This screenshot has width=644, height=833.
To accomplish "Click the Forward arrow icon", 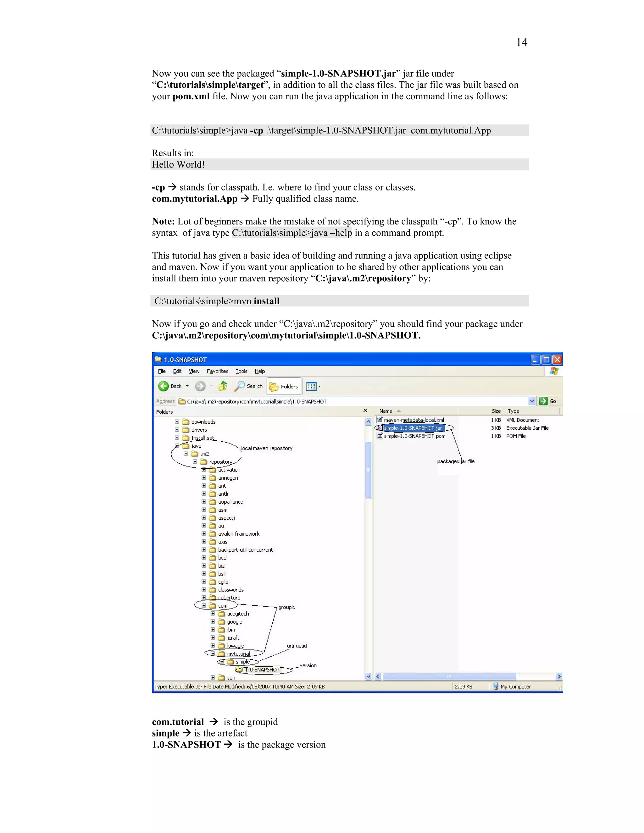I will click(200, 386).
